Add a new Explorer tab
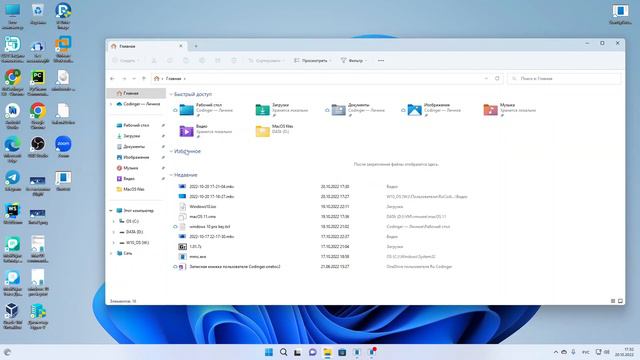The image size is (640, 360). 196,46
